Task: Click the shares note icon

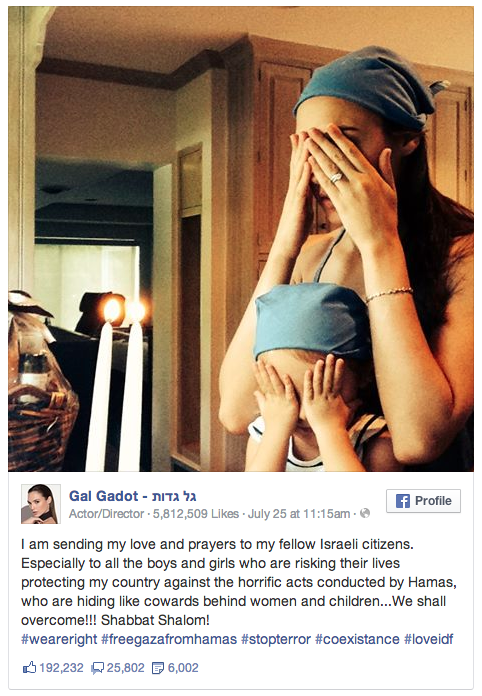Action: click(x=158, y=668)
